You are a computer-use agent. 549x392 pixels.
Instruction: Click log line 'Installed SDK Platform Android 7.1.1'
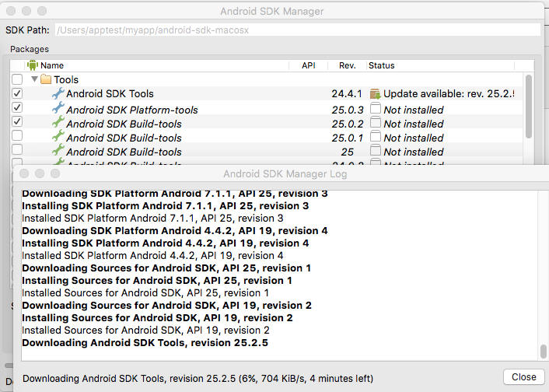[152, 219]
